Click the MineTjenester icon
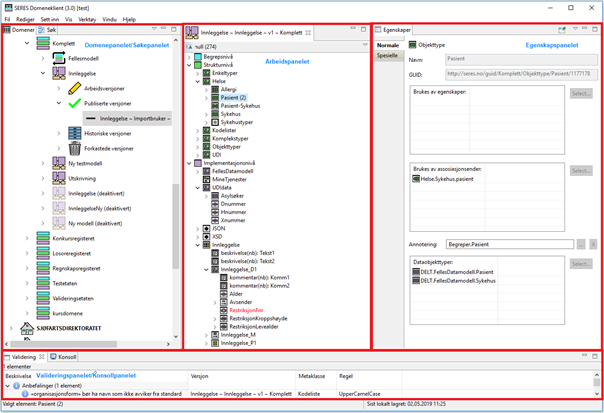Screen dimensions: 604x413 pyautogui.click(x=206, y=179)
